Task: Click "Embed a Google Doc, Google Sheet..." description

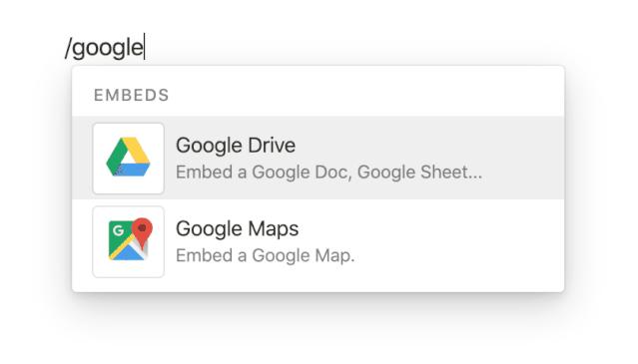Action: click(x=328, y=173)
